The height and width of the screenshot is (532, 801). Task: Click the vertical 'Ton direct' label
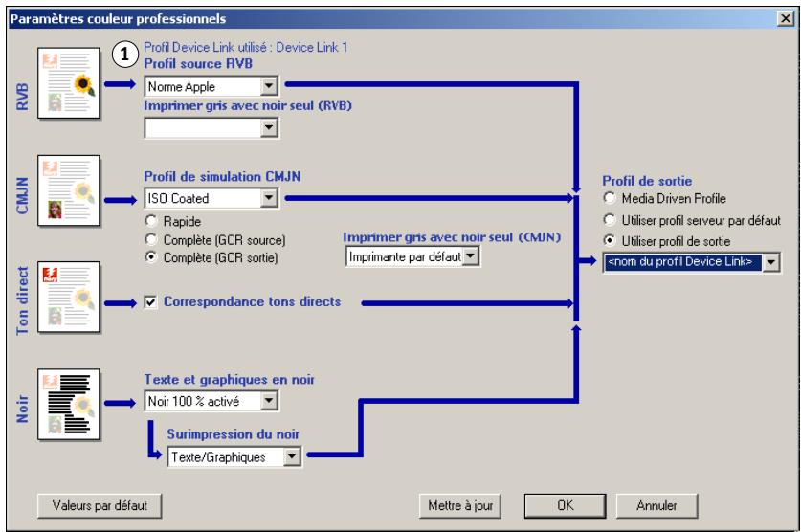pyautogui.click(x=22, y=300)
